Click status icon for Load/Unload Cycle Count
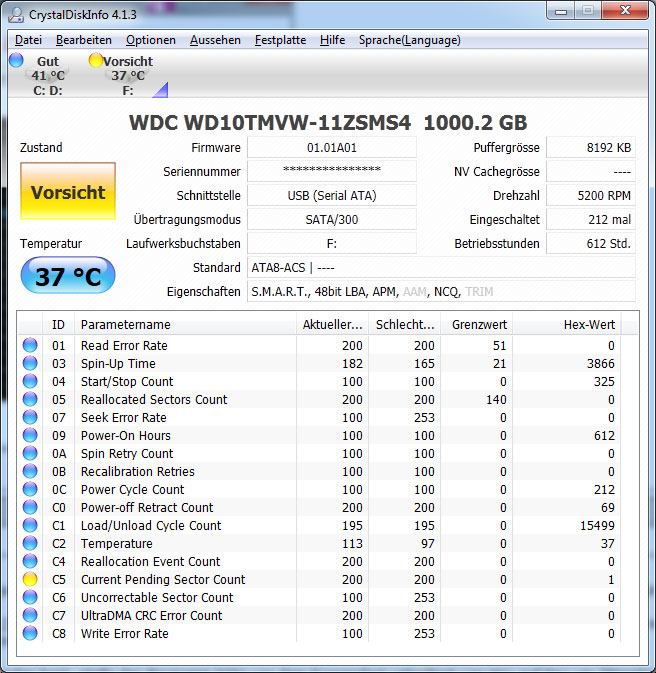 (x=30, y=525)
